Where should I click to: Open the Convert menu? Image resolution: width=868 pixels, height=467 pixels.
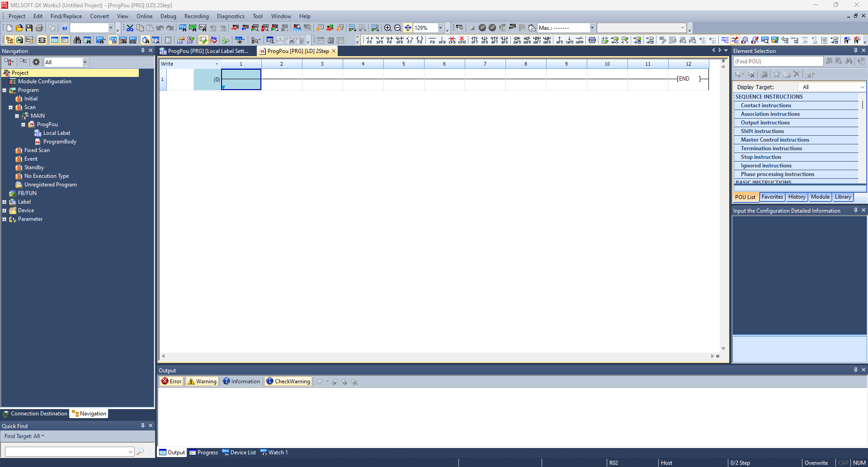click(99, 16)
